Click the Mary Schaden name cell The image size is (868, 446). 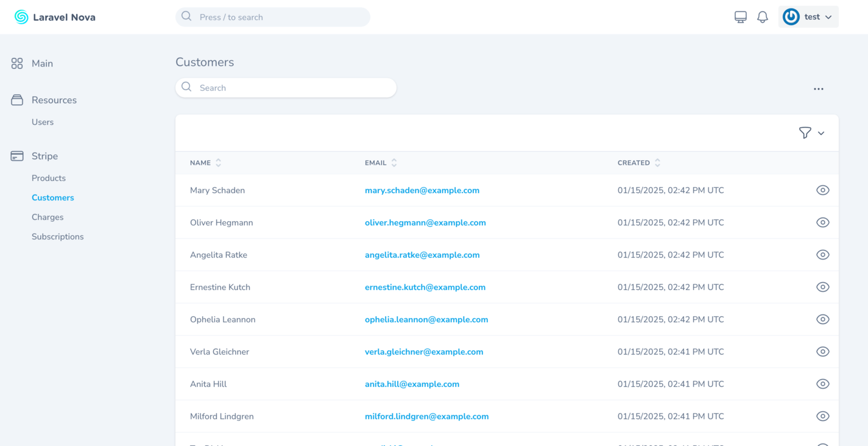[x=217, y=190]
